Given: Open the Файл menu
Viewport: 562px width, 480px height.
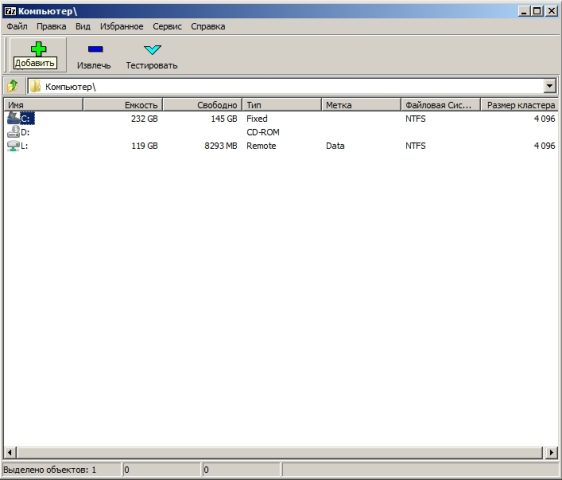Looking at the screenshot, I should tap(17, 27).
